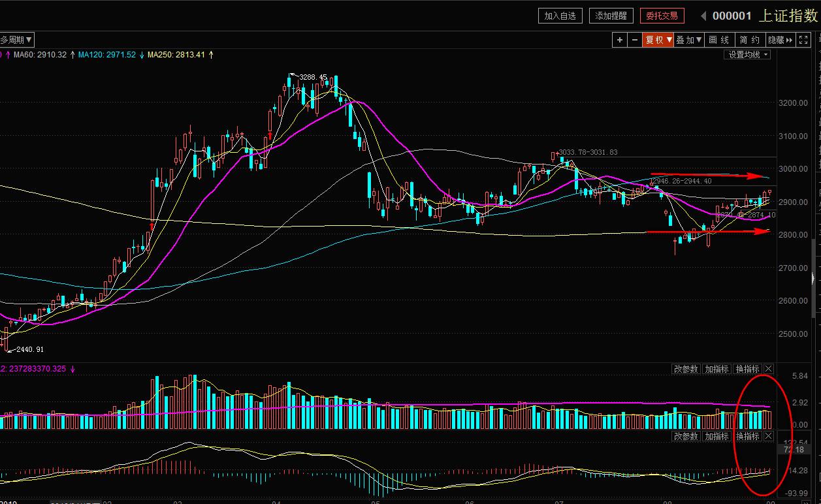Click 加指标 in the volume panel

[716, 369]
